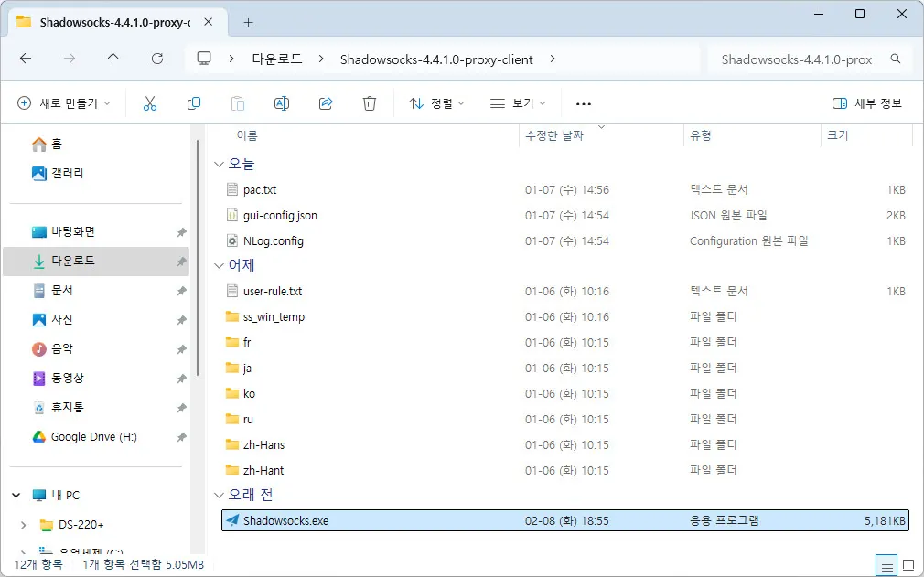Collapse the 오래 전 group

pyautogui.click(x=220, y=496)
